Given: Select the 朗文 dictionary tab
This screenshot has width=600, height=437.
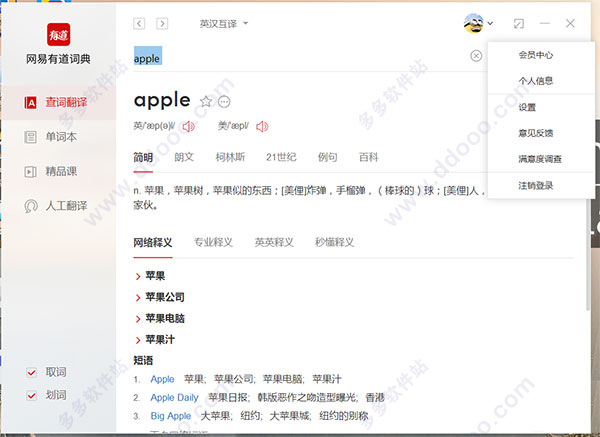Looking at the screenshot, I should 184,157.
